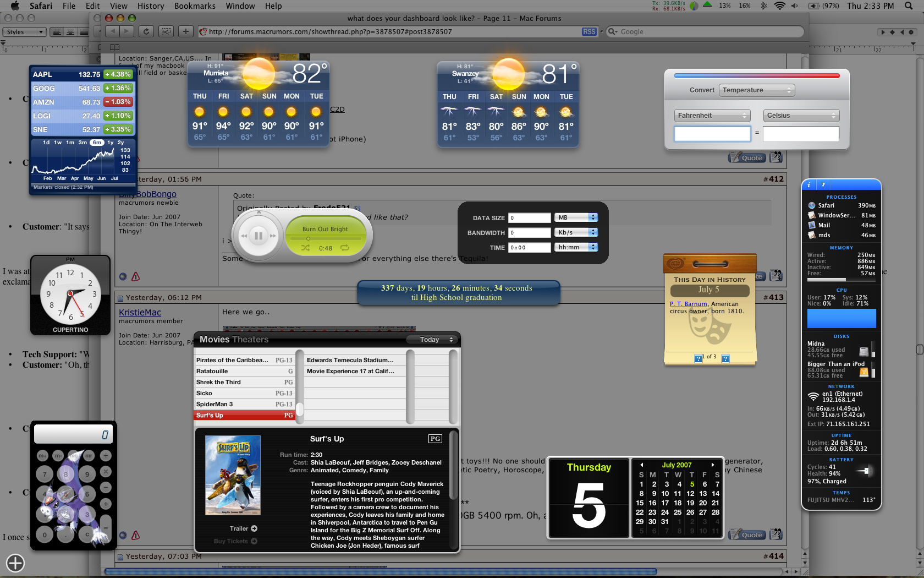Click the iTunes track progress slider
Viewport: 924px width, 578px height.
(326, 239)
